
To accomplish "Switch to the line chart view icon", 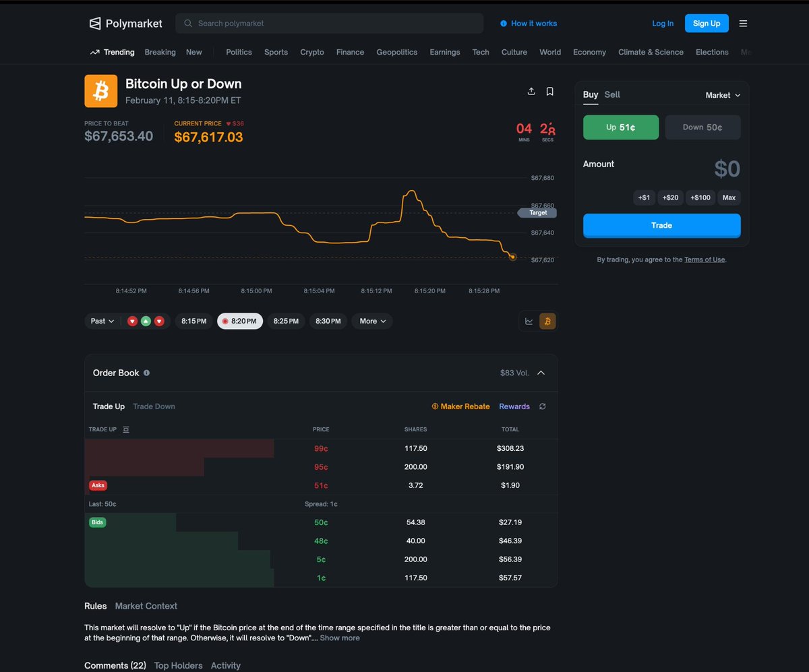I will click(529, 322).
